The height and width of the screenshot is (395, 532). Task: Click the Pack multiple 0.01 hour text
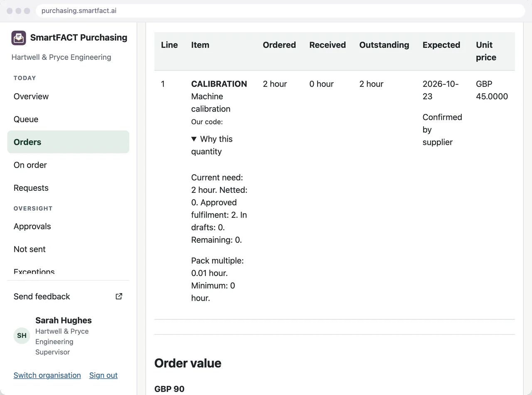click(x=217, y=267)
